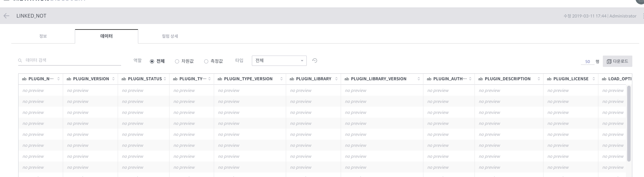The image size is (644, 177).
Task: Sort by PLUGIN_DESCRIPTION column arrows
Action: (539, 79)
